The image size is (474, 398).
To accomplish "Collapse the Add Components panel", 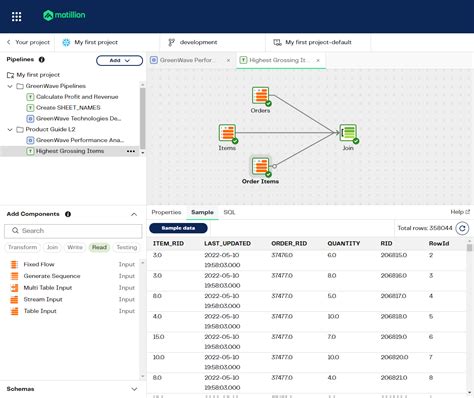I will 134,214.
